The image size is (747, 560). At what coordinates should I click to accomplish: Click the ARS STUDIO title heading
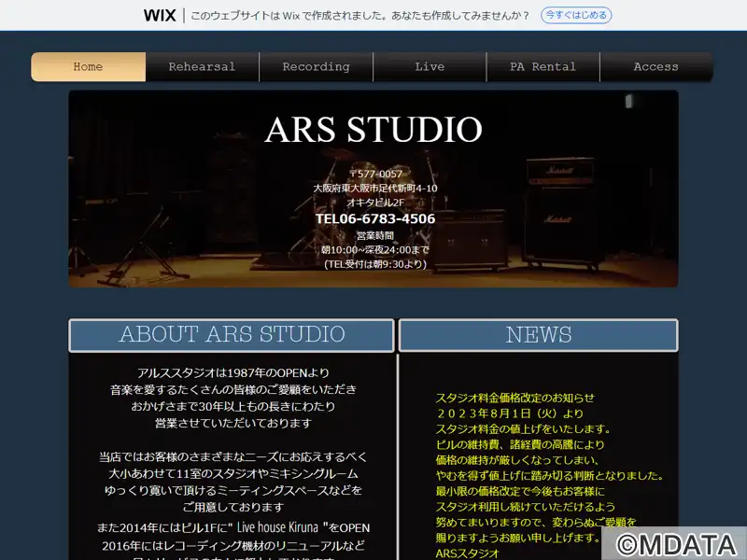pos(373,130)
